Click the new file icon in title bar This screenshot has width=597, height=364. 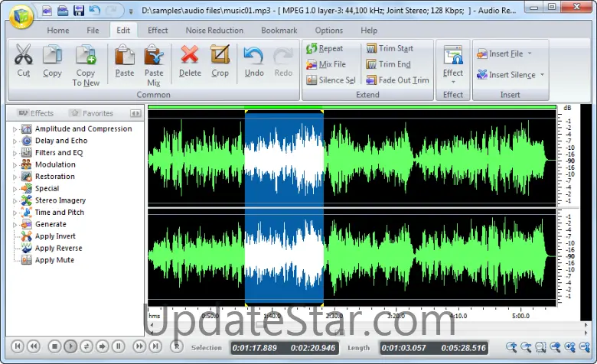[x=47, y=11]
